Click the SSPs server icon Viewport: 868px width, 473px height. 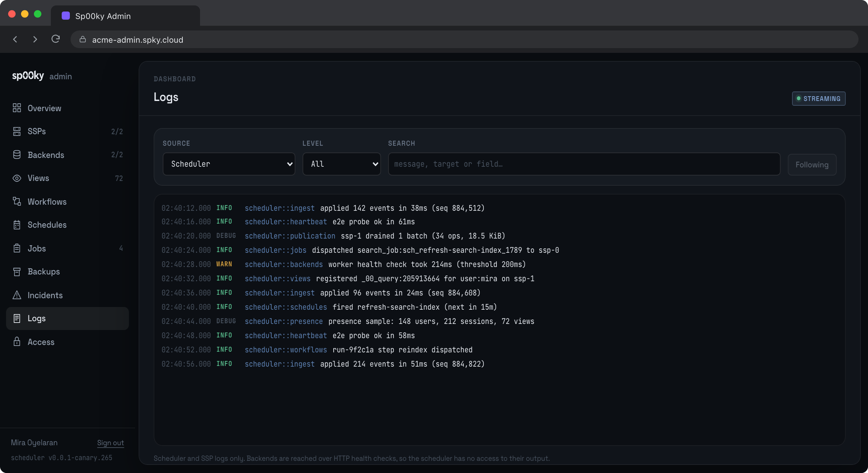click(17, 131)
